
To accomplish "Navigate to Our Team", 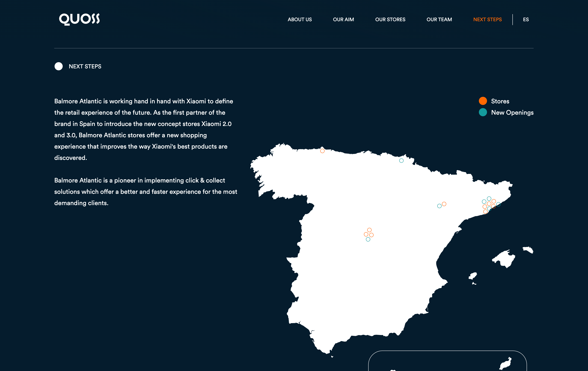I will click(439, 20).
